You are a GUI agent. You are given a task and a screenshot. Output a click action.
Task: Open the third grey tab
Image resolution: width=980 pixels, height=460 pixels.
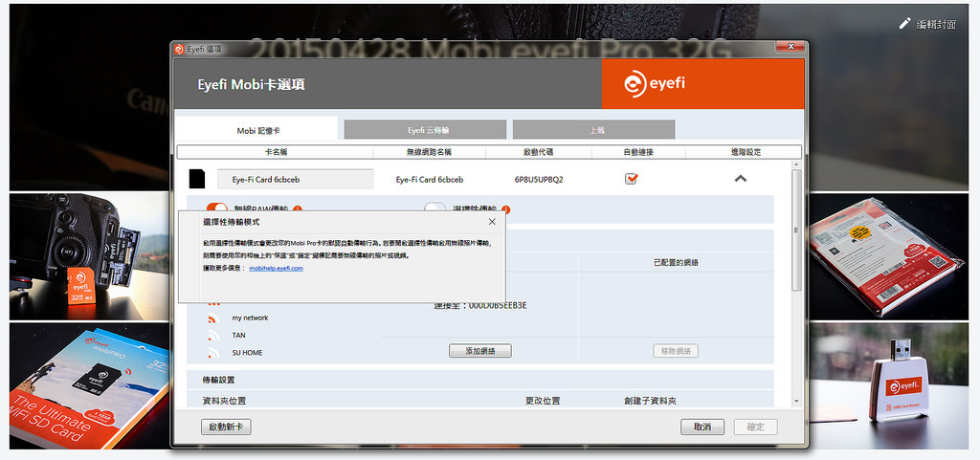coord(593,129)
